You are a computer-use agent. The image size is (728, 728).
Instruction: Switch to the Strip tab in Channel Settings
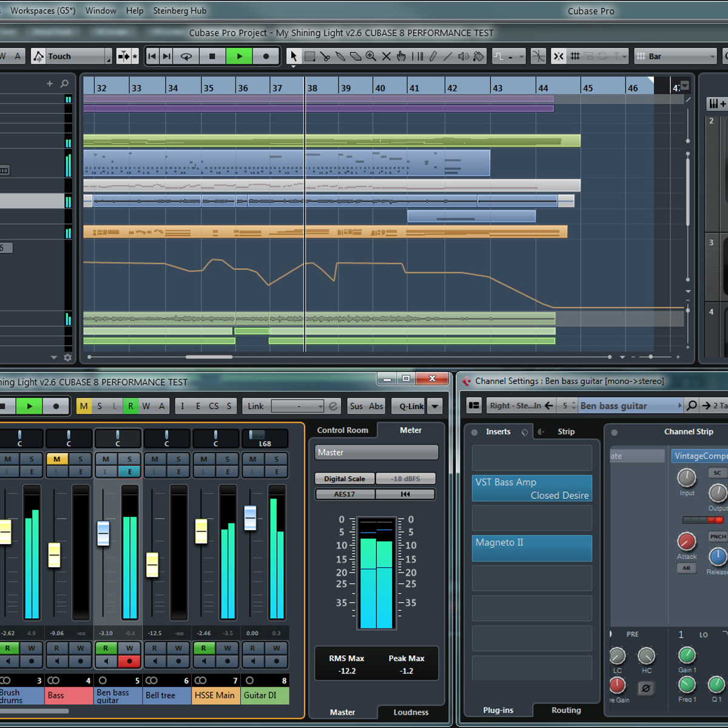coord(566,431)
